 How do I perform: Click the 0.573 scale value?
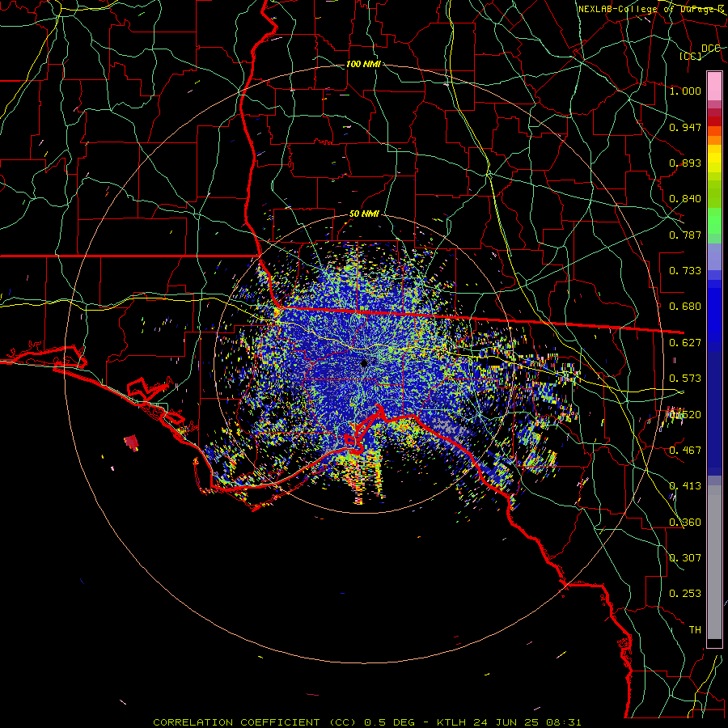pos(685,379)
